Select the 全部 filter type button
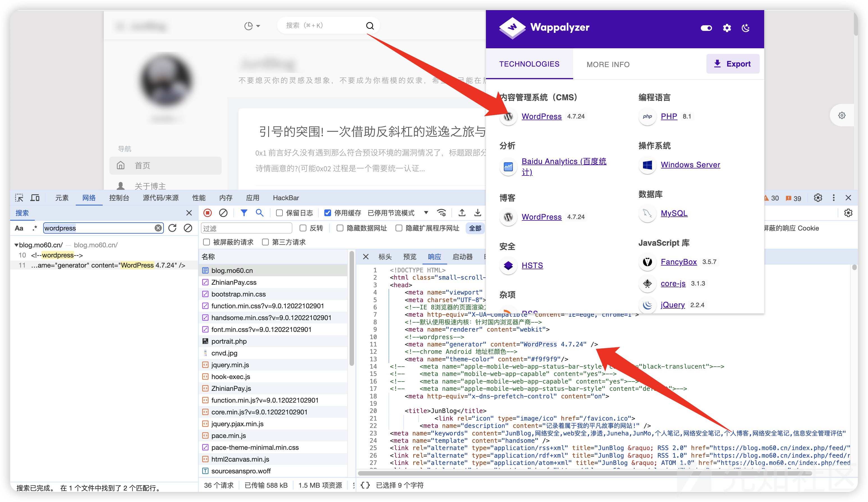The image size is (868, 502). click(475, 228)
